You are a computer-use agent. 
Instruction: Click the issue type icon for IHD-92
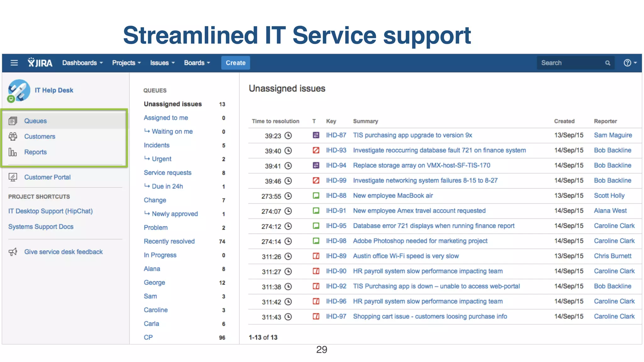point(316,286)
